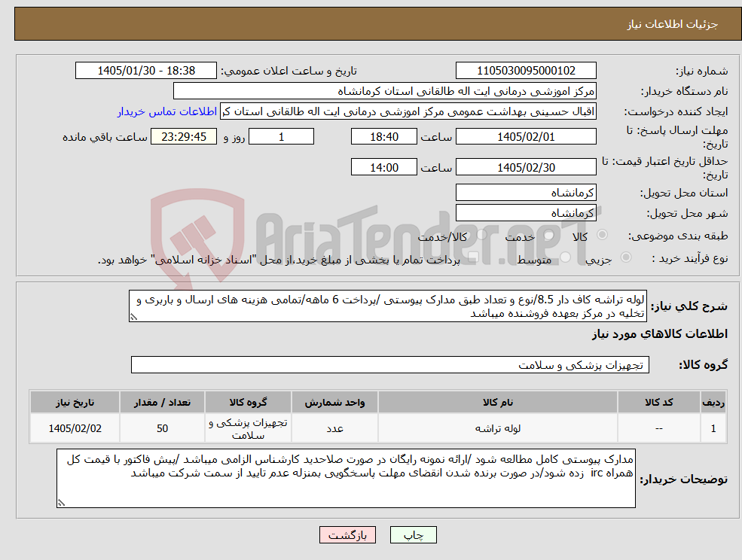Click ردیف column header

[x=713, y=402]
